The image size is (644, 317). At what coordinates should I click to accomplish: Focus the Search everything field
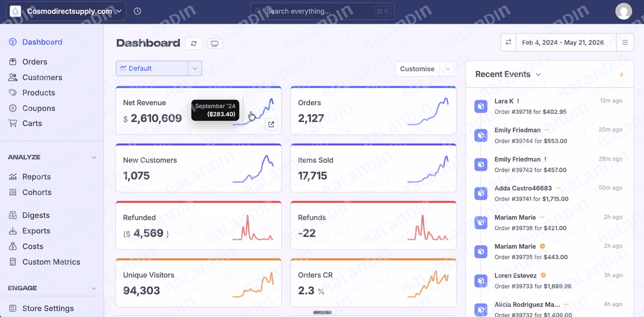(x=322, y=11)
